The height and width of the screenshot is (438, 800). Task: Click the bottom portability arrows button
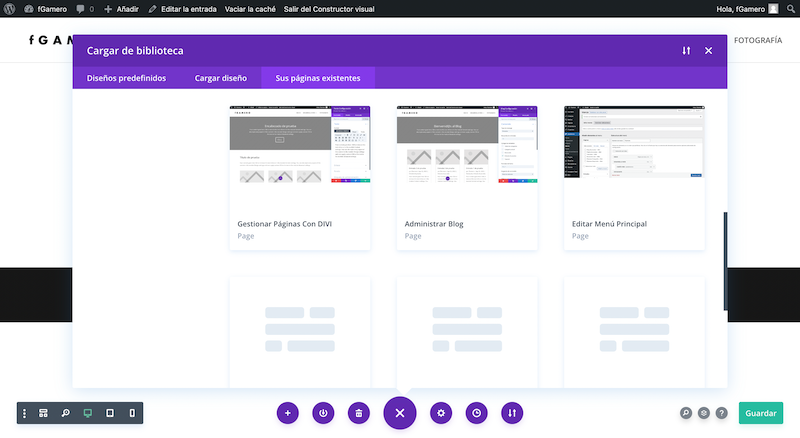[x=512, y=413]
